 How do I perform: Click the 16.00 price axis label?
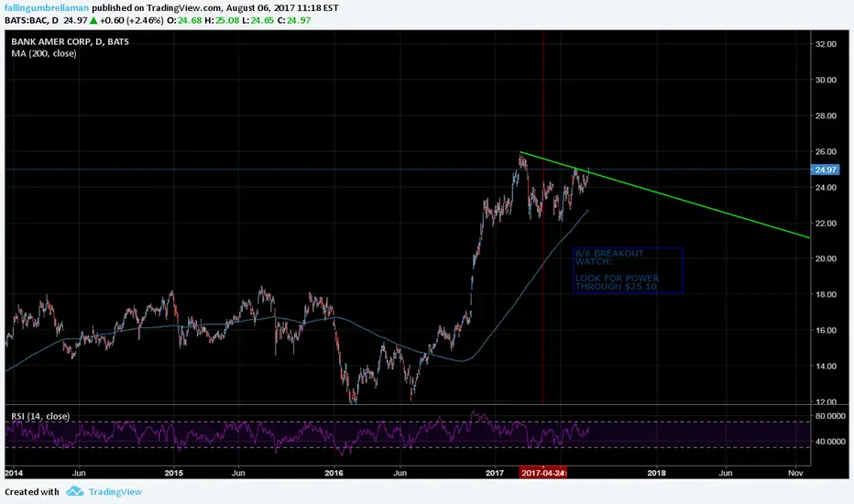click(826, 330)
